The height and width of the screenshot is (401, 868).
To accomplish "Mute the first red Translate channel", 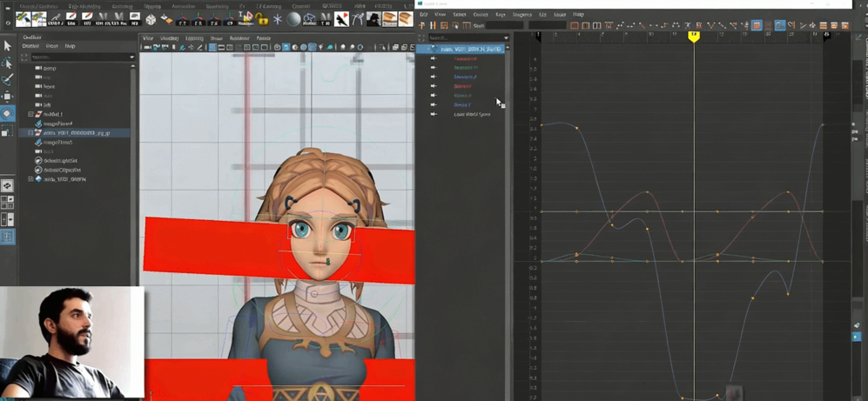I will (434, 58).
